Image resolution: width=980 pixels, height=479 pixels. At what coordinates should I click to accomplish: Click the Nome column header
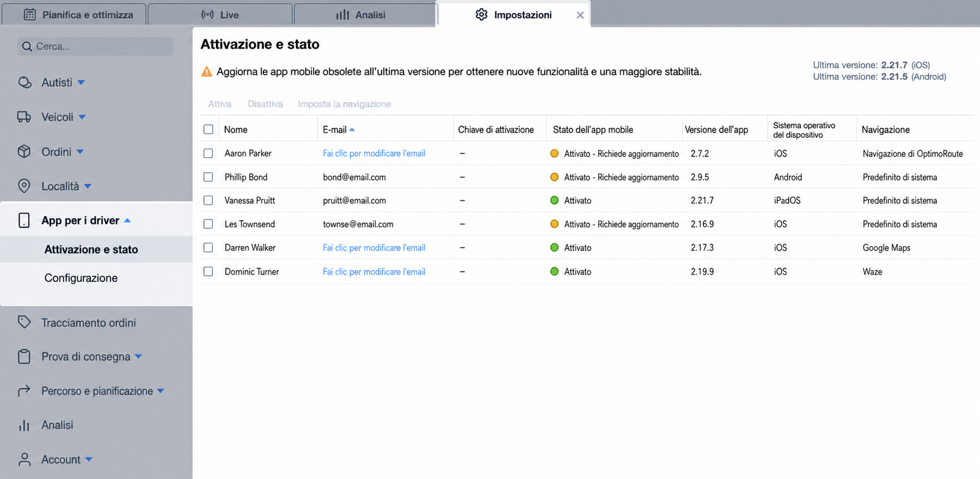point(236,129)
